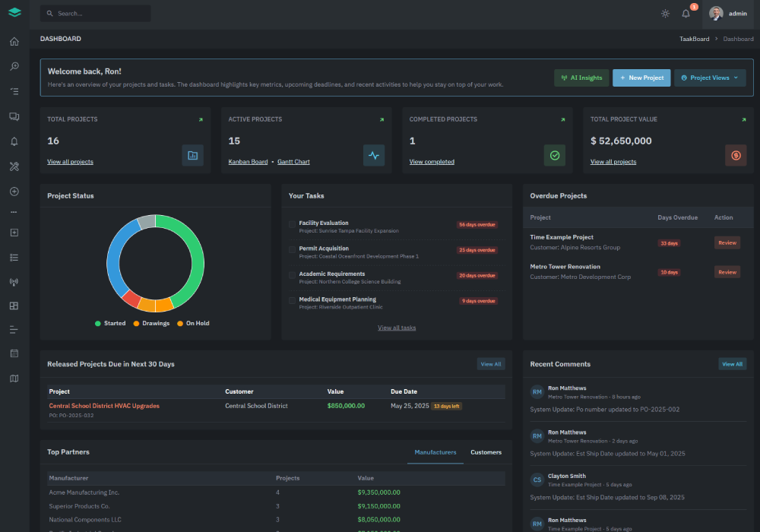Image resolution: width=760 pixels, height=532 pixels.
Task: Click the TaakBoard layers logo
Action: 14,13
